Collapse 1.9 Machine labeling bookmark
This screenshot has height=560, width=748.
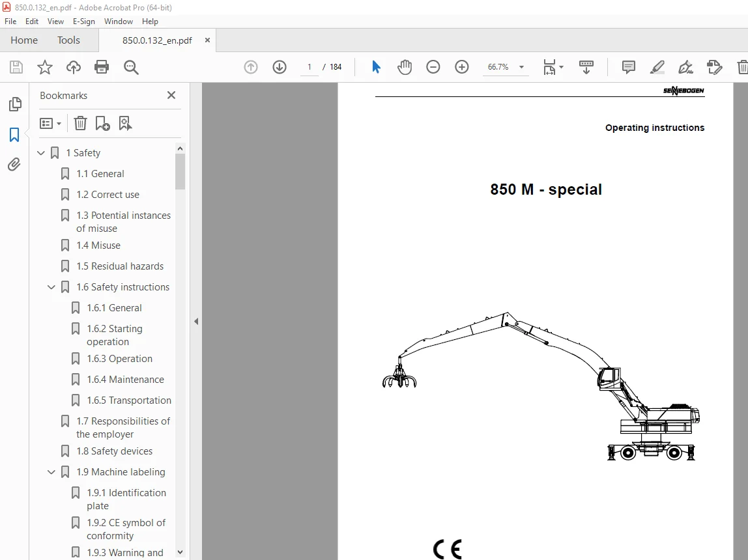coord(51,472)
